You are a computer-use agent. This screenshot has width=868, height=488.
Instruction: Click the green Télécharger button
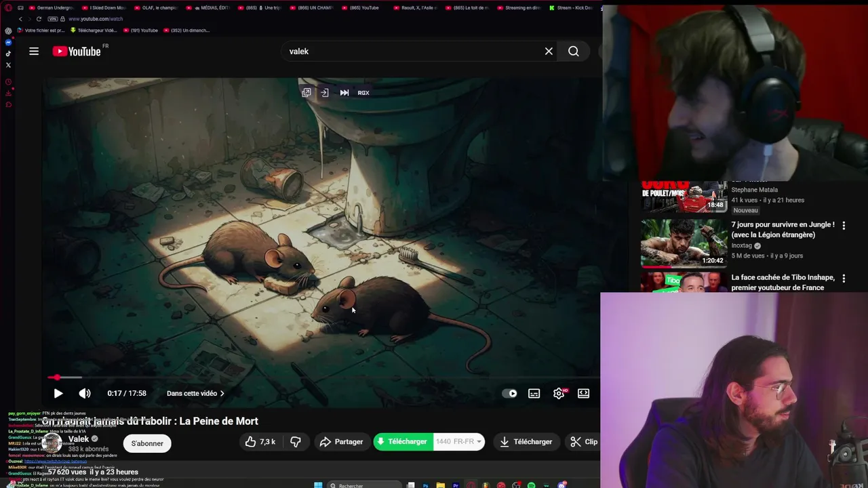(x=403, y=442)
